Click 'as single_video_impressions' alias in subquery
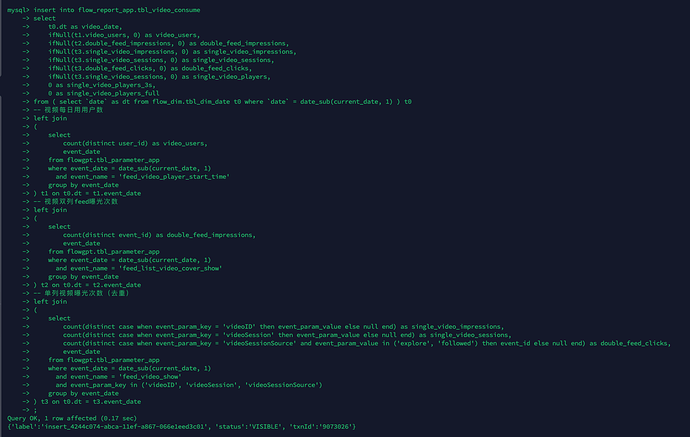The height and width of the screenshot is (437, 690). [452, 327]
